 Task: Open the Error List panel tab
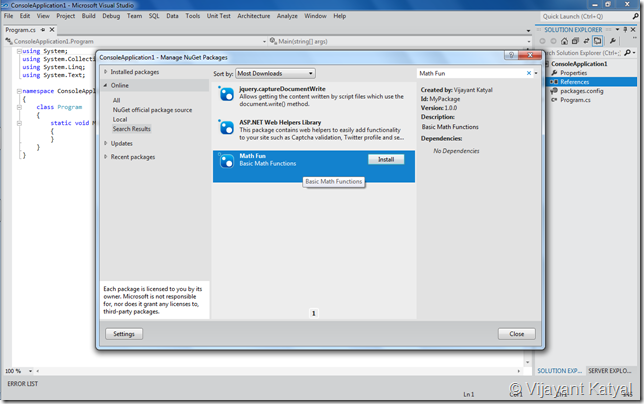coord(23,383)
